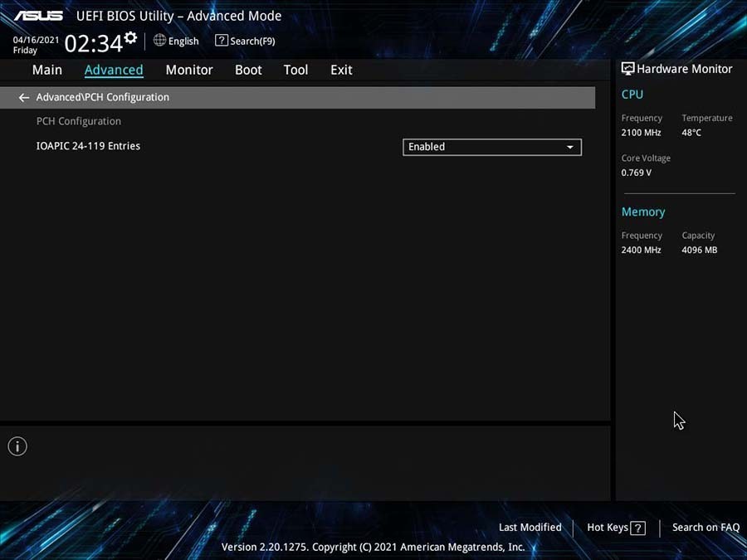Click the CPU section heading
The width and height of the screenshot is (747, 560).
click(x=632, y=95)
